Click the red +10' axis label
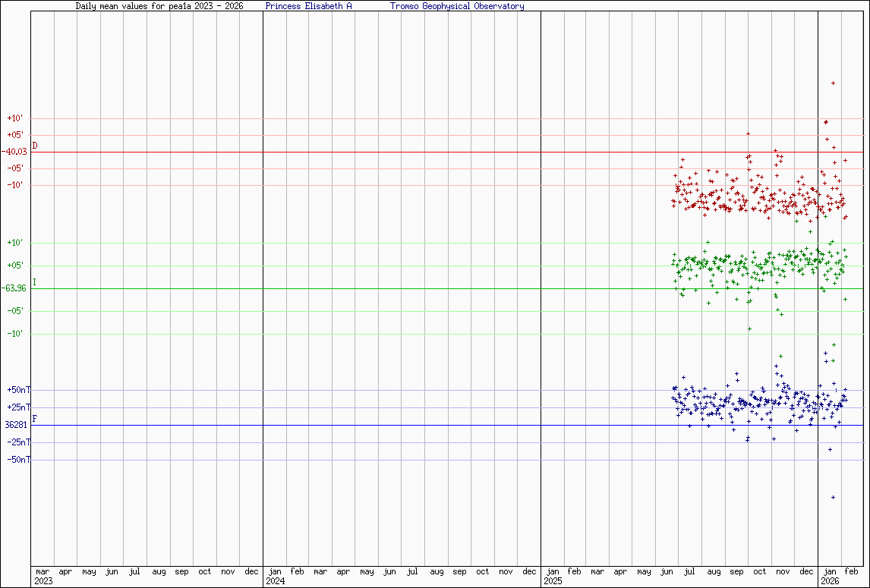The width and height of the screenshot is (870, 588). 16,118
